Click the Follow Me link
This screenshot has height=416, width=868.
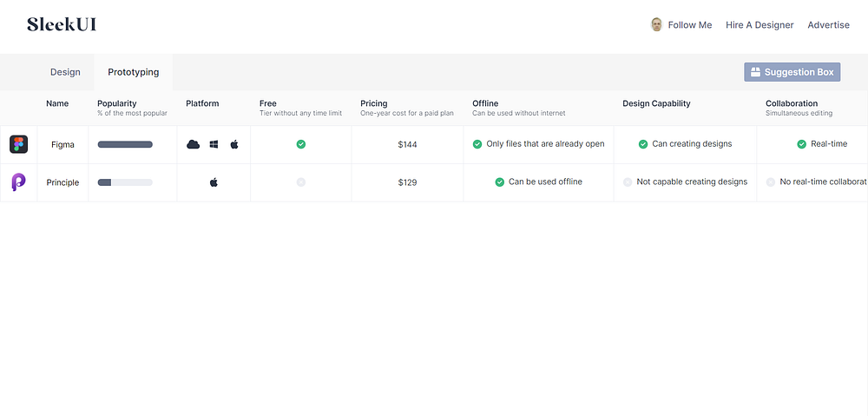click(689, 25)
